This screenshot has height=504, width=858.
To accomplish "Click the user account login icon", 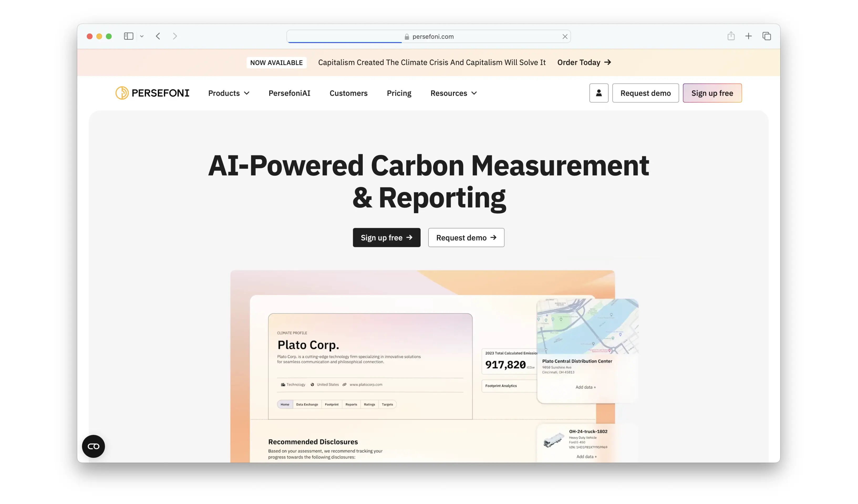I will click(x=598, y=93).
